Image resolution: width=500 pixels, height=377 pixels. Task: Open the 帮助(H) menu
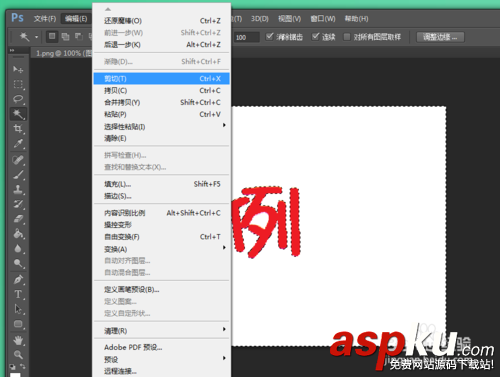tap(356, 19)
